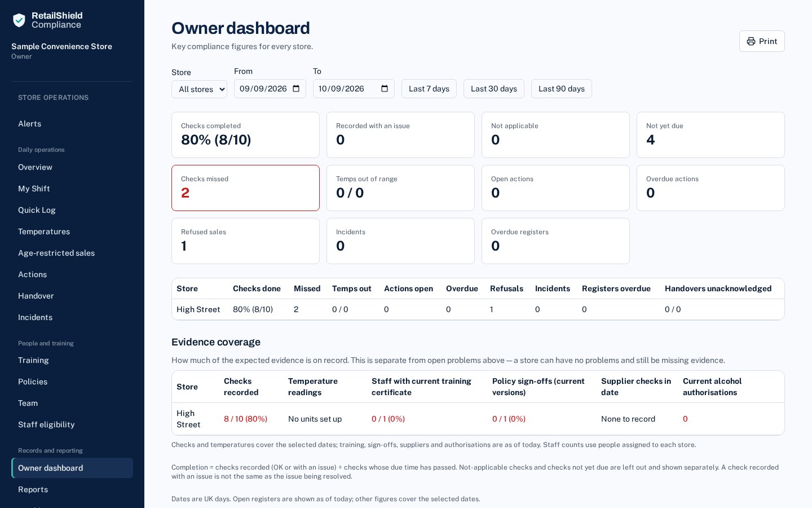
Task: Click the Not yet due card
Action: pyautogui.click(x=710, y=135)
